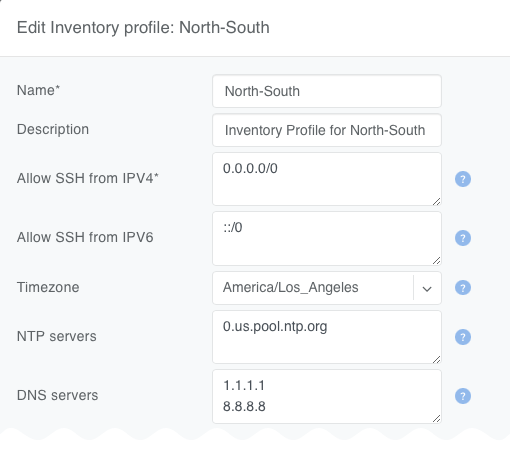This screenshot has width=510, height=464.
Task: Expand the Timezone dropdown chevron
Action: click(427, 288)
